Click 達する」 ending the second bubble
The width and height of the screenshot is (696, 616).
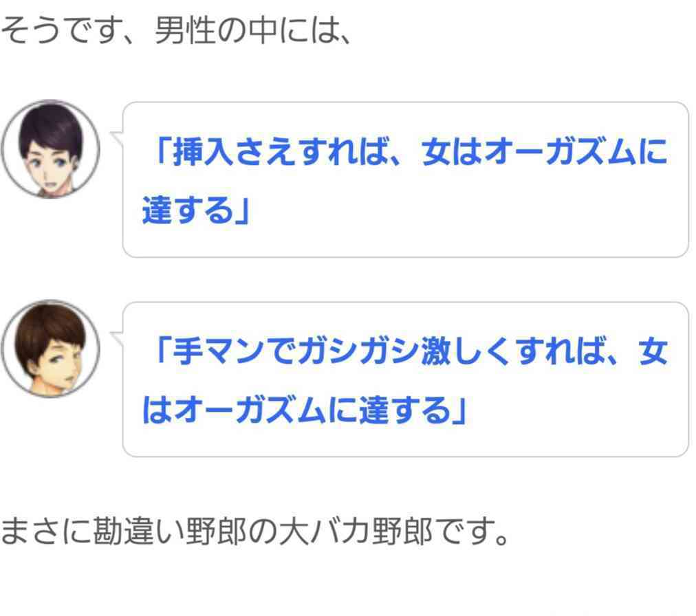(x=413, y=410)
